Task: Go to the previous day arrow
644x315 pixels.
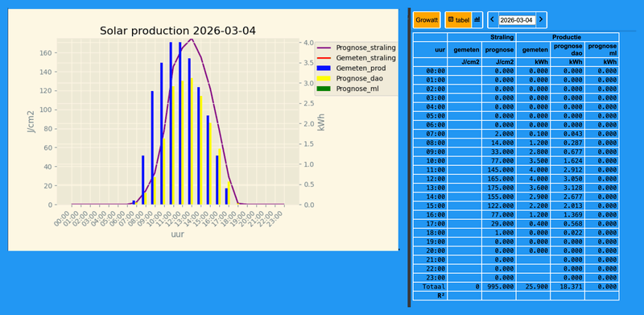Action: coord(493,20)
